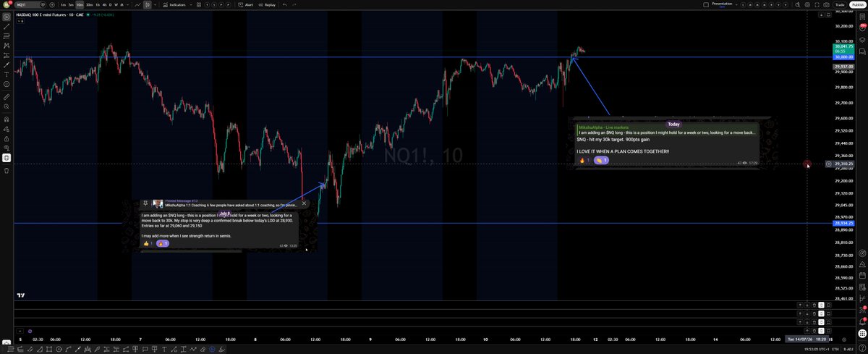Open chart settings gear icon
Viewport: 868px width, 354px height.
[807, 4]
